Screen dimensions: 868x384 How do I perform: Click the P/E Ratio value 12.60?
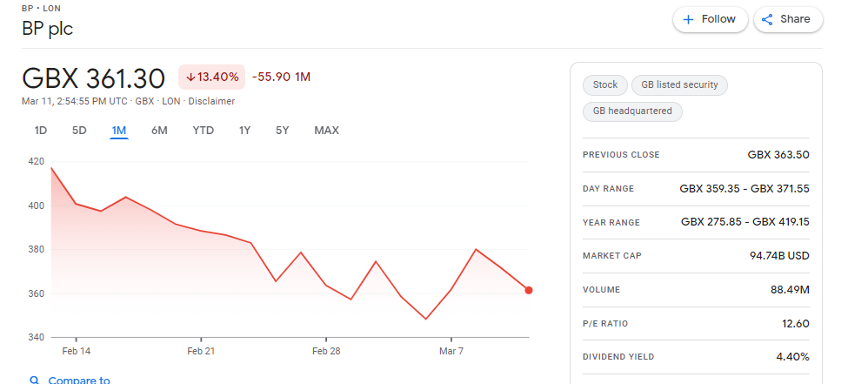[796, 324]
